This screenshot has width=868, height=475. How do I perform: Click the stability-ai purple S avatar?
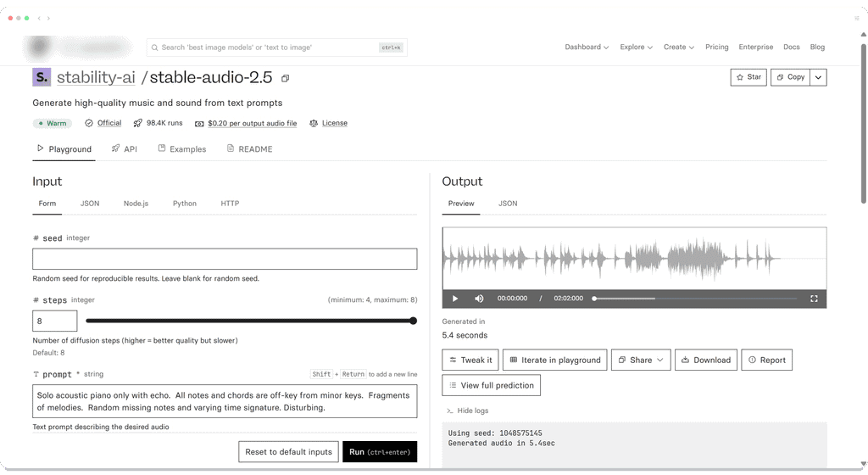click(42, 77)
